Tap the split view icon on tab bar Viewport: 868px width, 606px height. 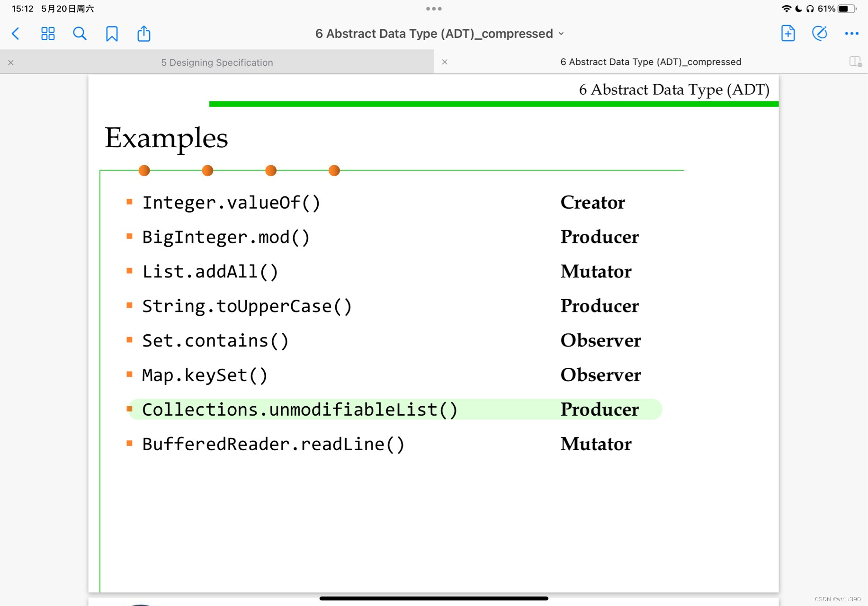tap(855, 62)
